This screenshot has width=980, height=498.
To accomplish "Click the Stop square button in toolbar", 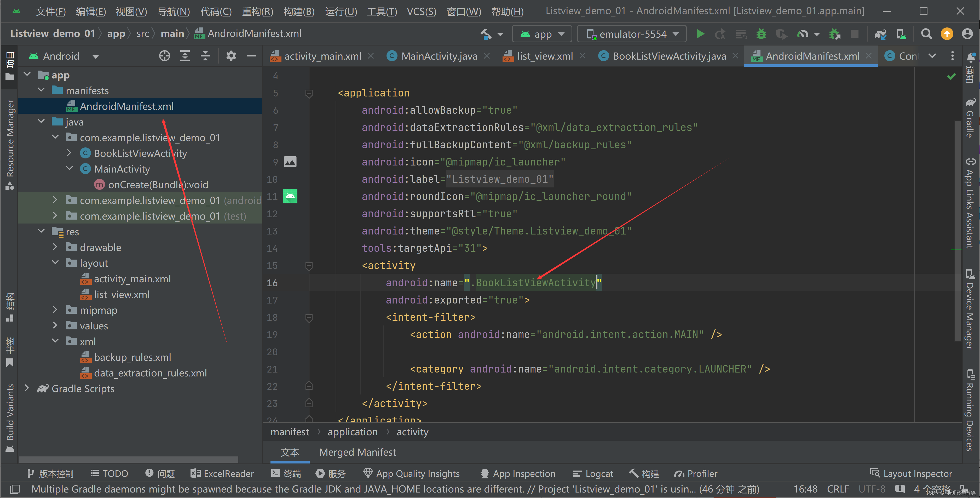I will (855, 34).
